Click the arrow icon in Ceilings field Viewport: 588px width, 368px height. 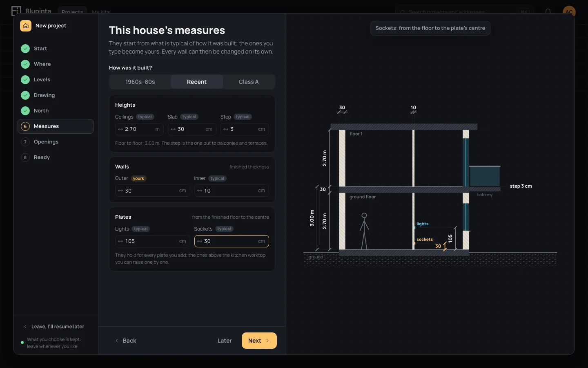click(x=120, y=129)
